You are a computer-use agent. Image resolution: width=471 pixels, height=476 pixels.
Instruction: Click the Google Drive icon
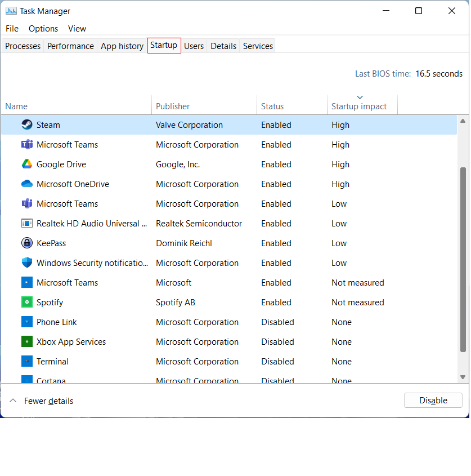27,164
